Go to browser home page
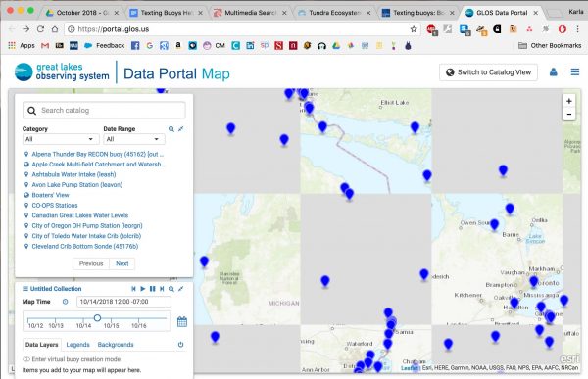Viewport: 588px width, 379px height. [x=55, y=29]
